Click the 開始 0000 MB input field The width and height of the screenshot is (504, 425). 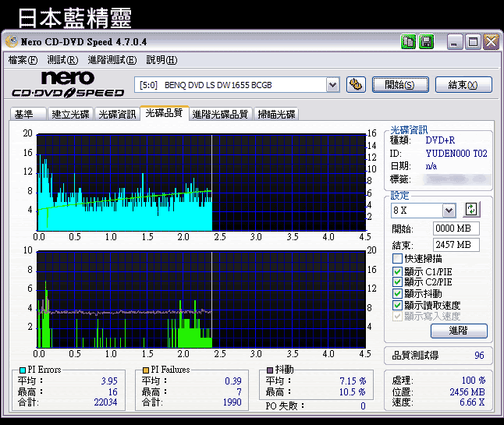tap(456, 228)
